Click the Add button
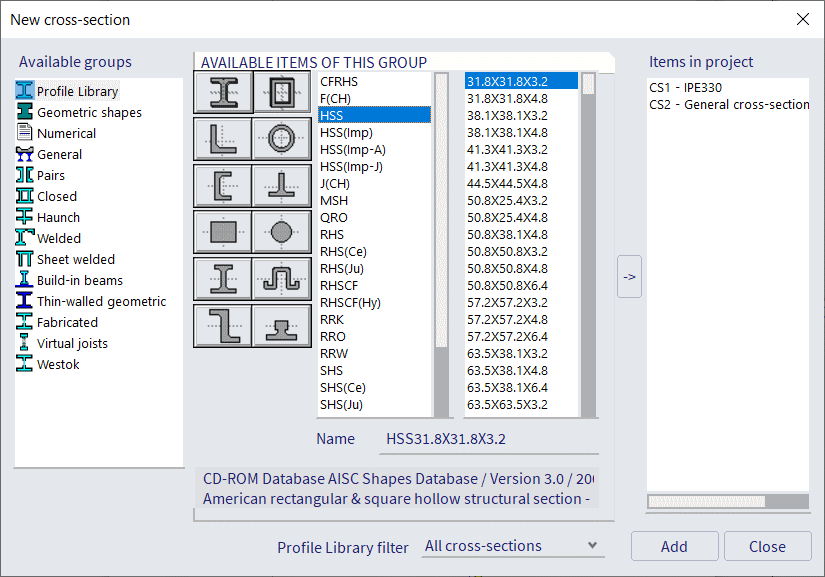Viewport: 825px width, 577px height. [x=674, y=546]
